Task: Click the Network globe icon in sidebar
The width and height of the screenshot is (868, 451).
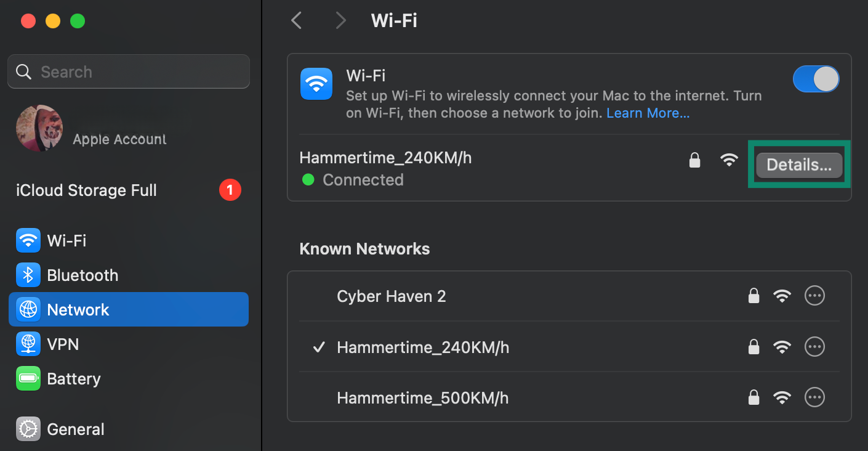Action: (x=28, y=309)
